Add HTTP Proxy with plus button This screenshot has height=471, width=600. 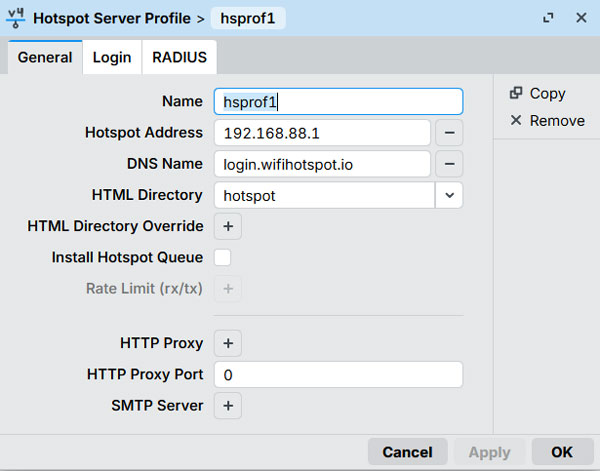click(227, 343)
